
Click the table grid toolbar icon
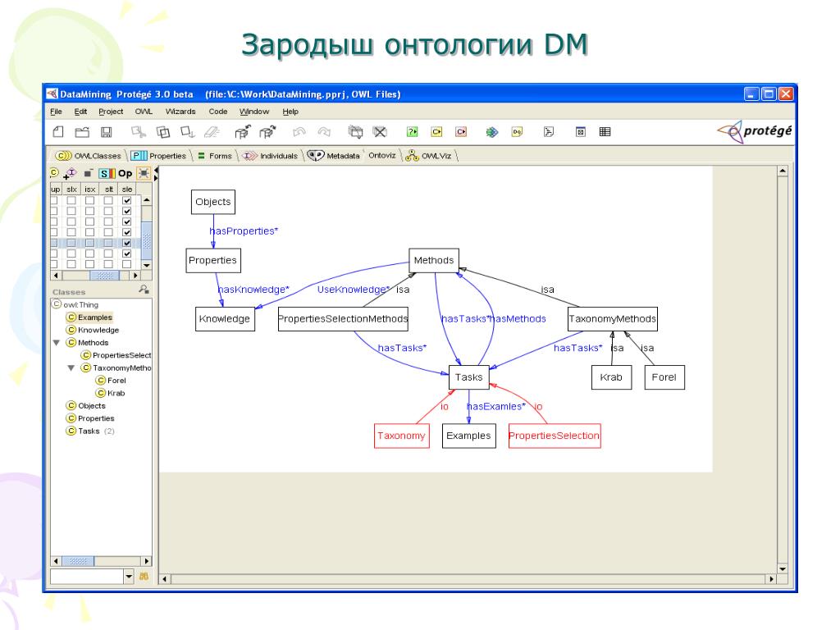(x=605, y=132)
